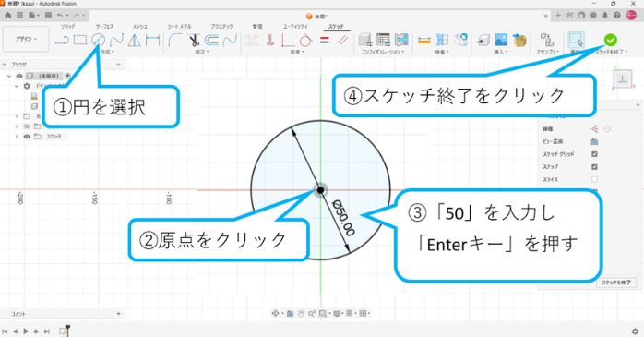Switch to the プラスチック tab
Screen dimensions: 644x337
click(221, 26)
